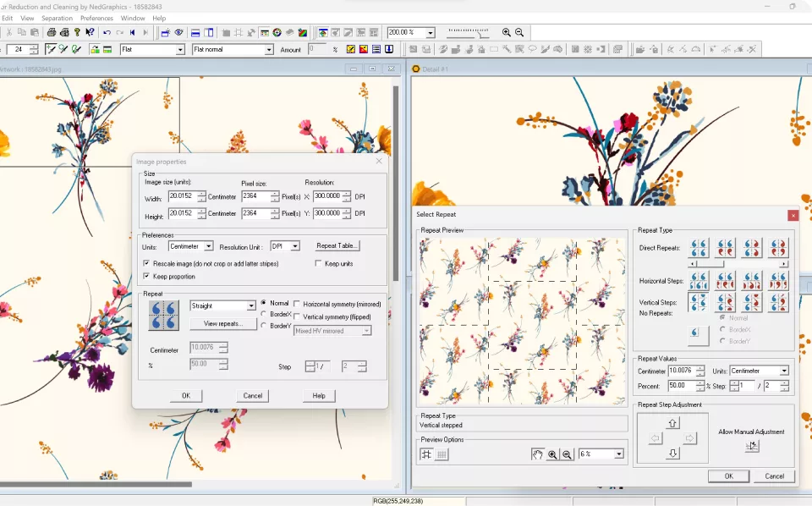The height and width of the screenshot is (506, 812).
Task: Uncheck the Keep proportion checkbox
Action: tap(147, 277)
